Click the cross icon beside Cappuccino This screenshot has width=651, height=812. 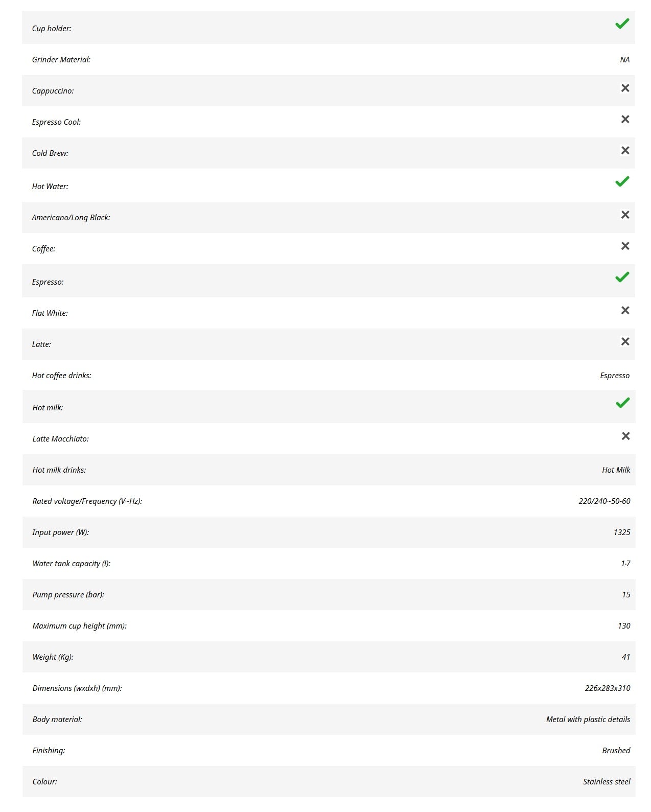coord(625,88)
